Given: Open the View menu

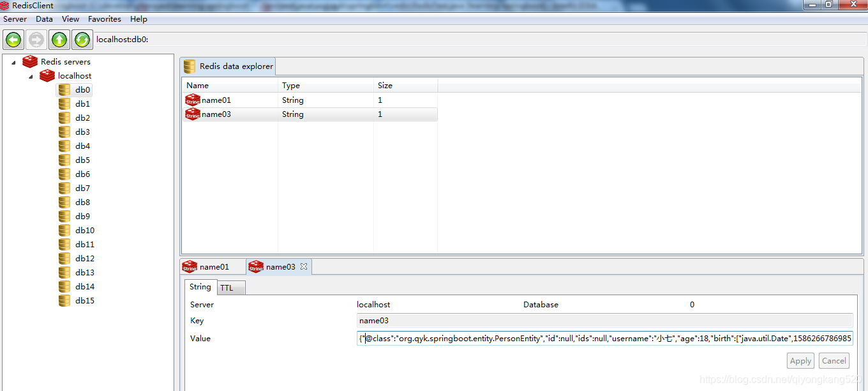Looking at the screenshot, I should click(70, 19).
